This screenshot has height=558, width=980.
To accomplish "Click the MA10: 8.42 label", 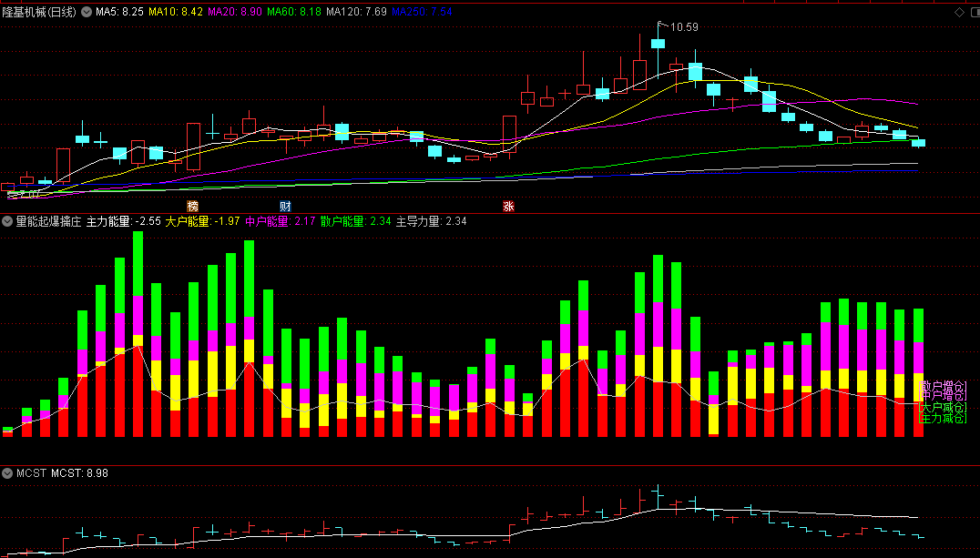I will coord(176,12).
